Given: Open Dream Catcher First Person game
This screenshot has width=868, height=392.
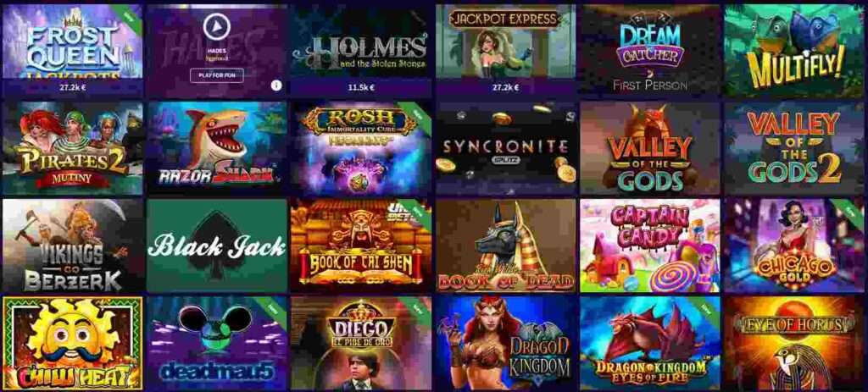Looking at the screenshot, I should click(650, 51).
